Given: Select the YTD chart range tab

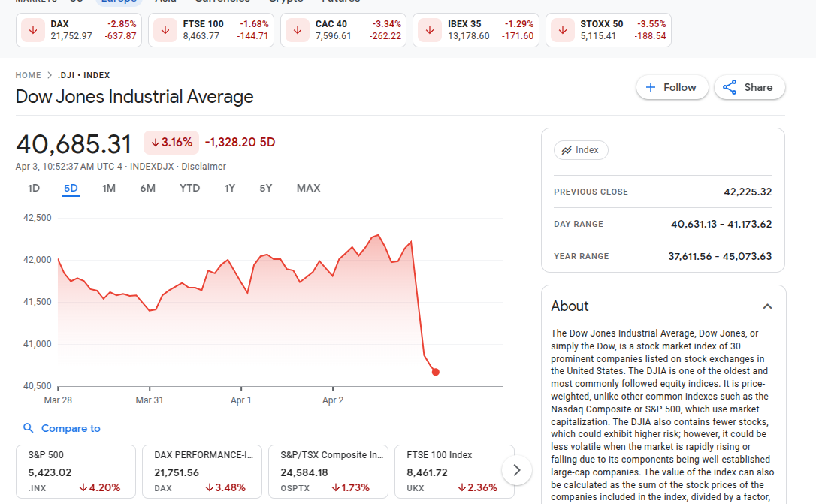Looking at the screenshot, I should tap(190, 188).
